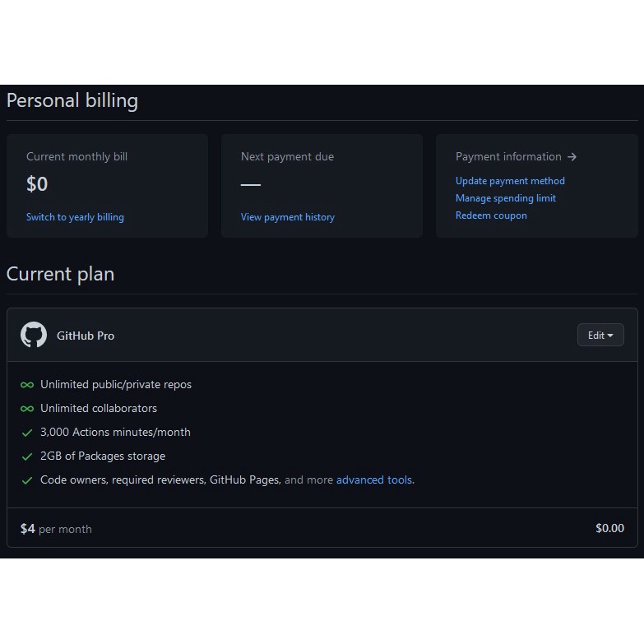Click the Current plan heading
This screenshot has width=644, height=644.
pos(60,274)
